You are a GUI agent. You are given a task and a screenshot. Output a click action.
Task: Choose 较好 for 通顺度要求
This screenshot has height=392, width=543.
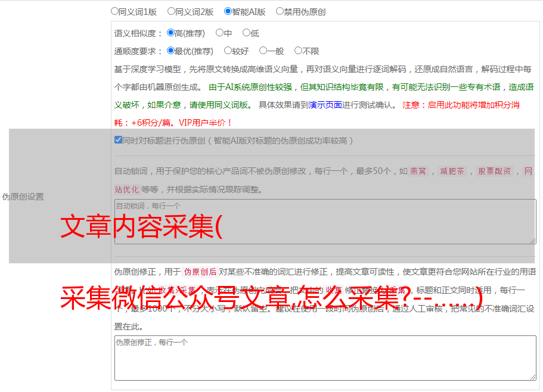[228, 51]
